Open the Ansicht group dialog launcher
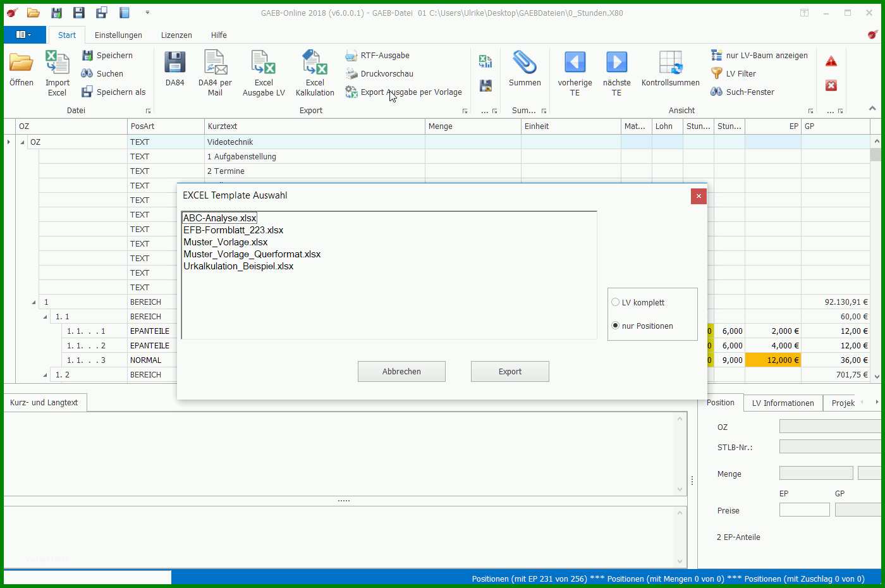 (x=810, y=111)
